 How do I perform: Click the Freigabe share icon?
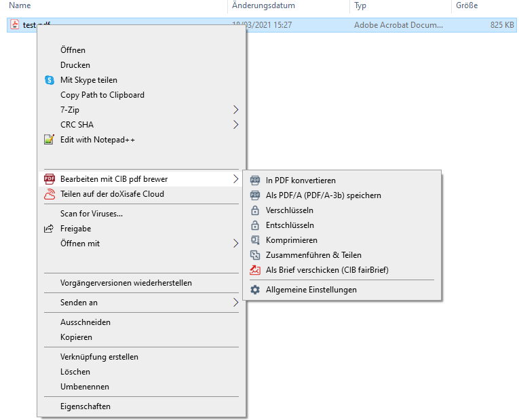[x=49, y=229]
